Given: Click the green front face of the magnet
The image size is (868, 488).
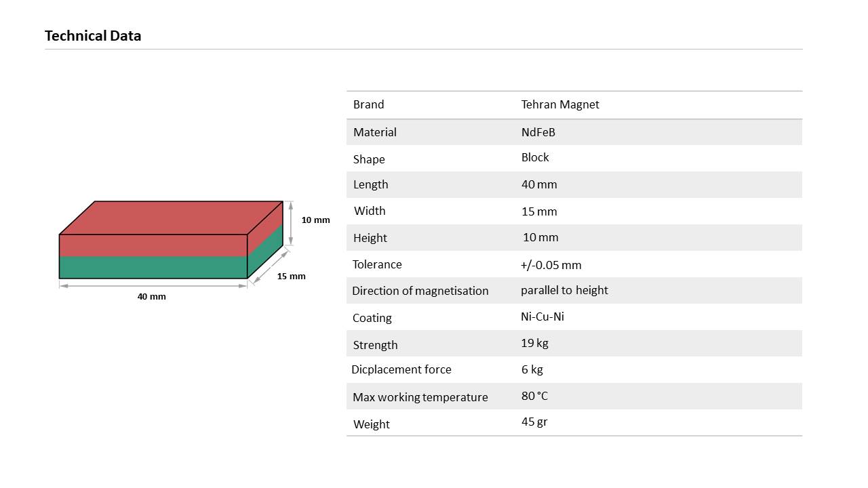Looking at the screenshot, I should pos(153,267).
